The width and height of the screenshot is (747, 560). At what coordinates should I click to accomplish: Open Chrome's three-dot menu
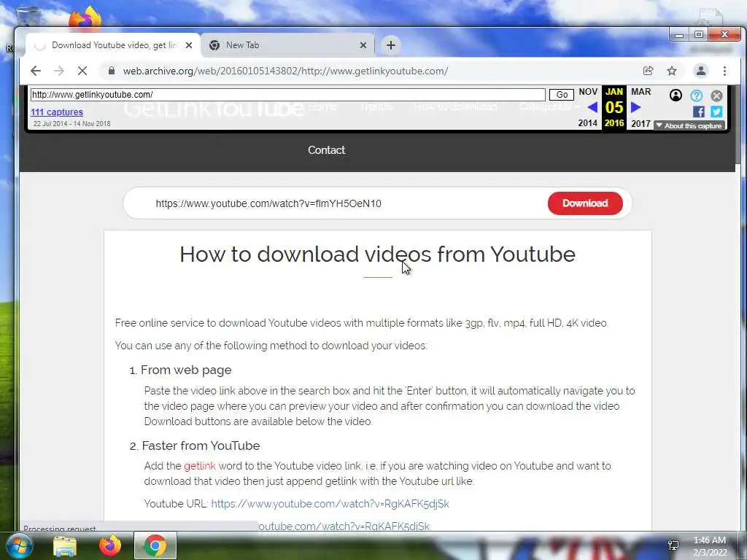(724, 71)
